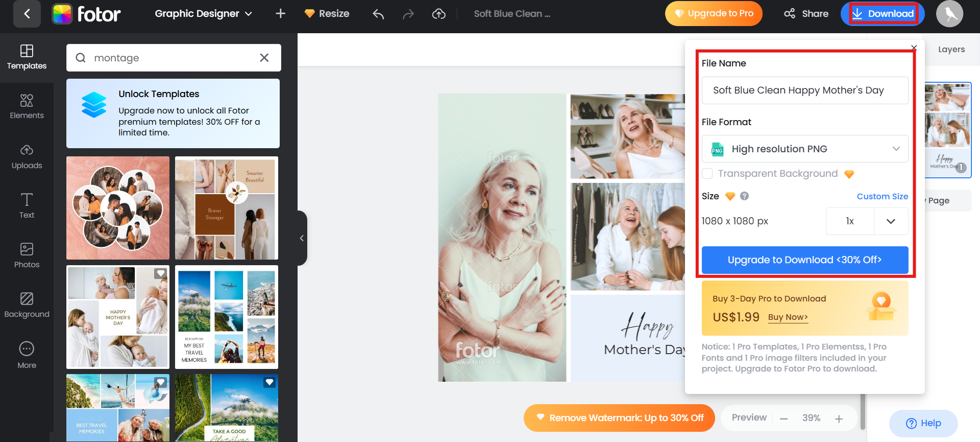Add a new design with plus icon
The height and width of the screenshot is (442, 980).
pyautogui.click(x=280, y=14)
